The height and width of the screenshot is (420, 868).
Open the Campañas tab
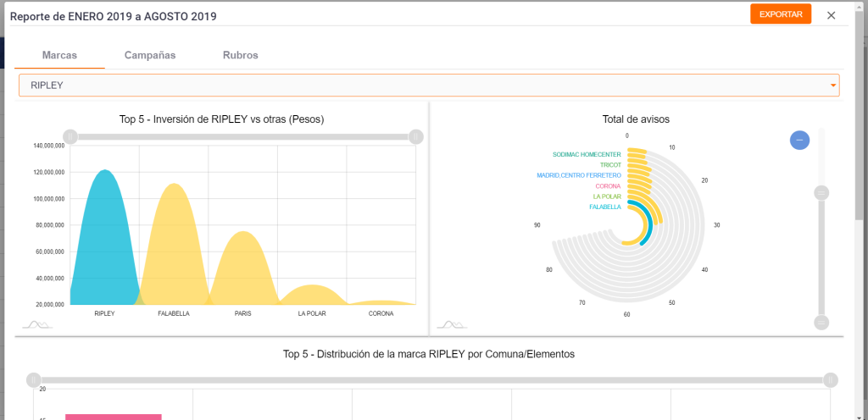(150, 55)
